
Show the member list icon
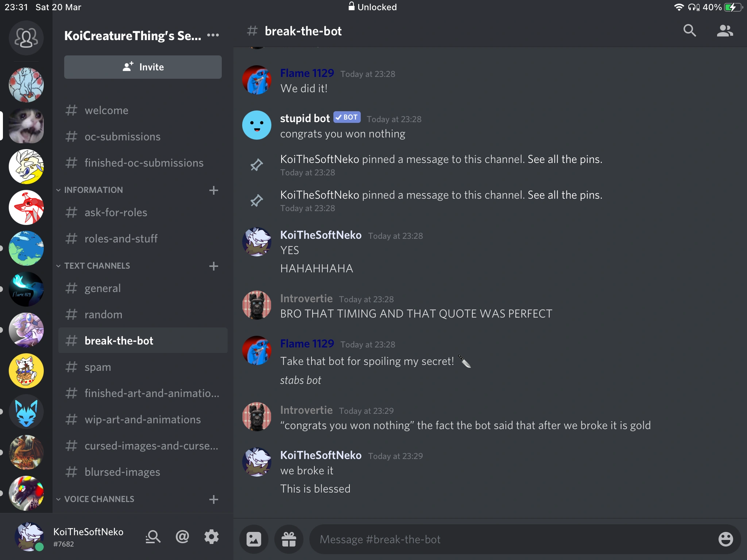(x=725, y=31)
